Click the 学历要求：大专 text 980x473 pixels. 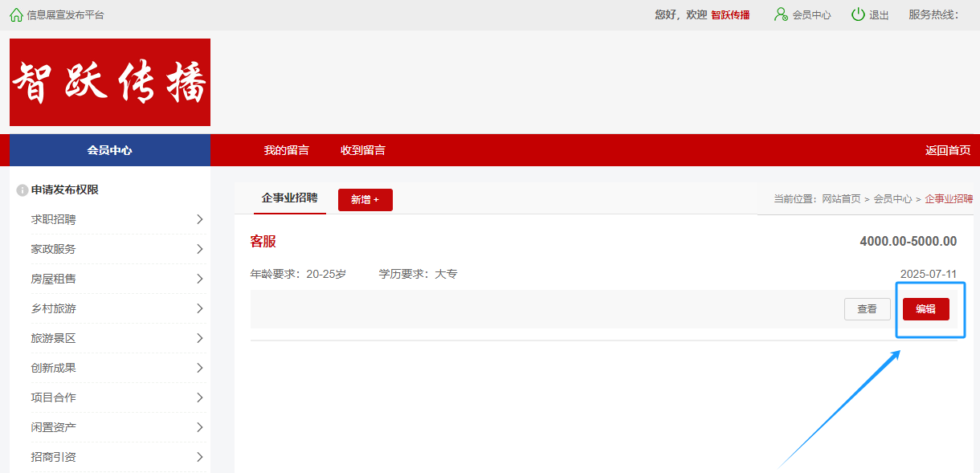419,274
